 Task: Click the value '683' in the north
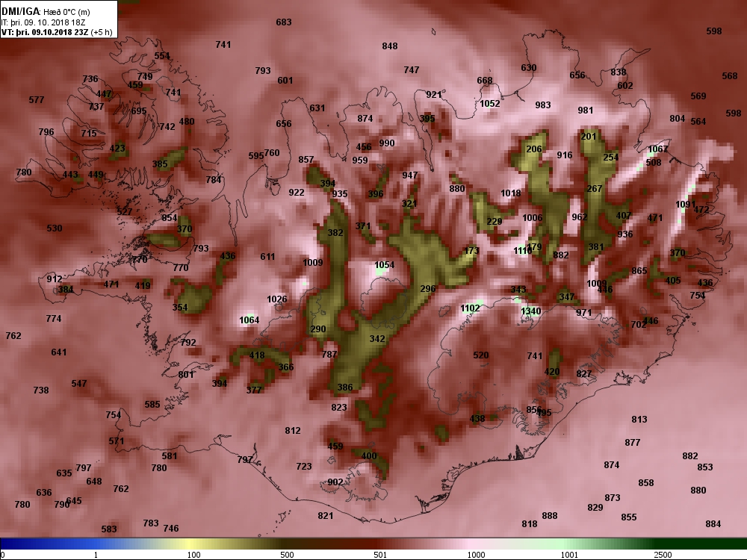pyautogui.click(x=283, y=22)
